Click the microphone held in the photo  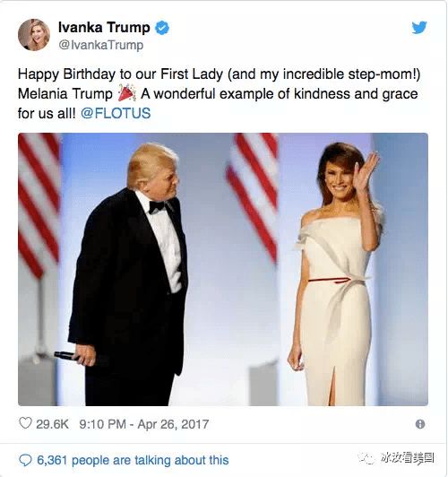tap(65, 355)
